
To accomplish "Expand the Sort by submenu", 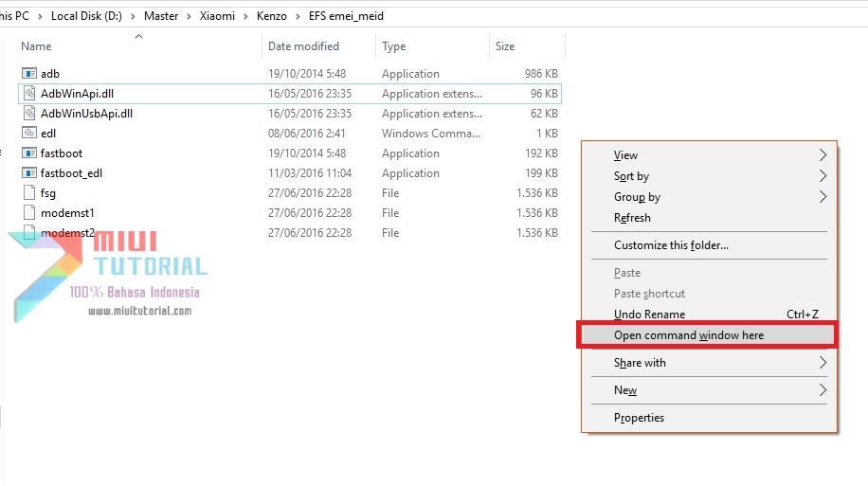I will click(823, 176).
